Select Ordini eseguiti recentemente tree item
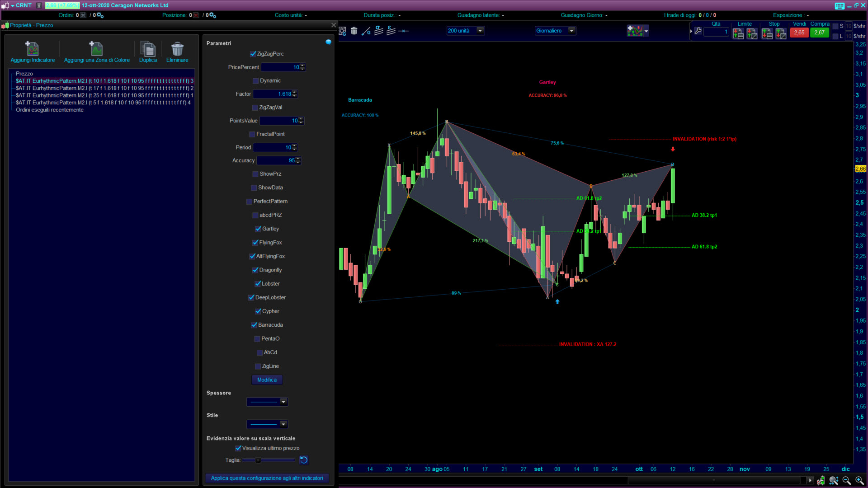The width and height of the screenshot is (868, 488). tap(50, 110)
